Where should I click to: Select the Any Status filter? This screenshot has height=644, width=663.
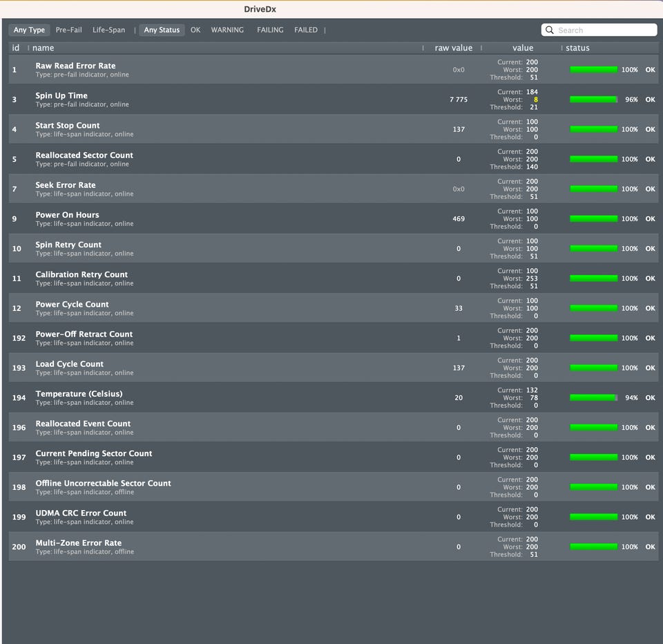(162, 30)
